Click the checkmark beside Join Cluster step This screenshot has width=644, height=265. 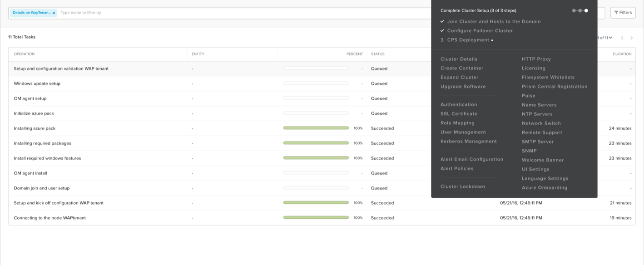tap(442, 21)
